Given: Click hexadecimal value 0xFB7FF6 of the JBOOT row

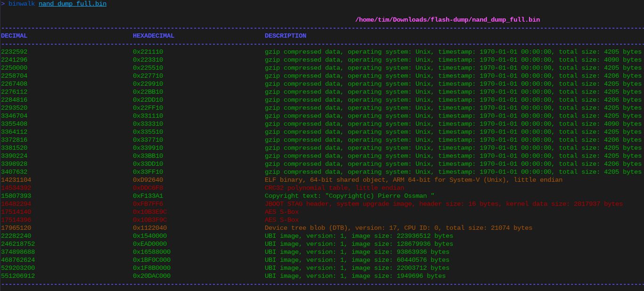Looking at the screenshot, I should [x=148, y=203].
